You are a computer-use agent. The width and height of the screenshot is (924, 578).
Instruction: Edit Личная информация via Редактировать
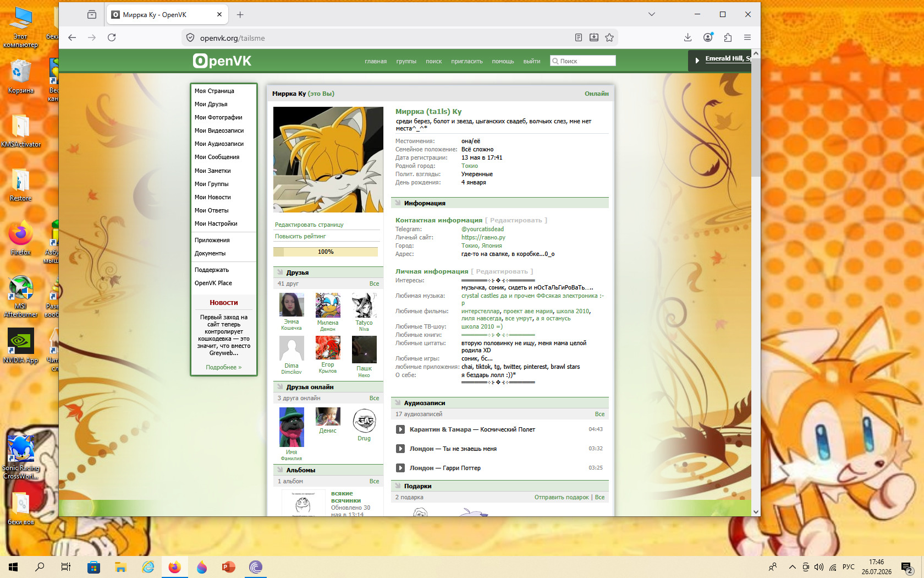[502, 271]
